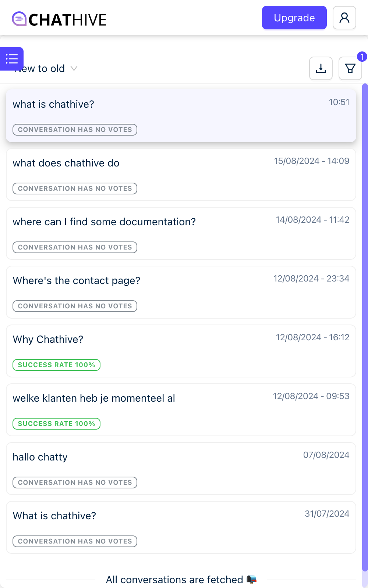368x588 pixels.
Task: Open the "what does chathive do" conversation
Action: click(181, 175)
